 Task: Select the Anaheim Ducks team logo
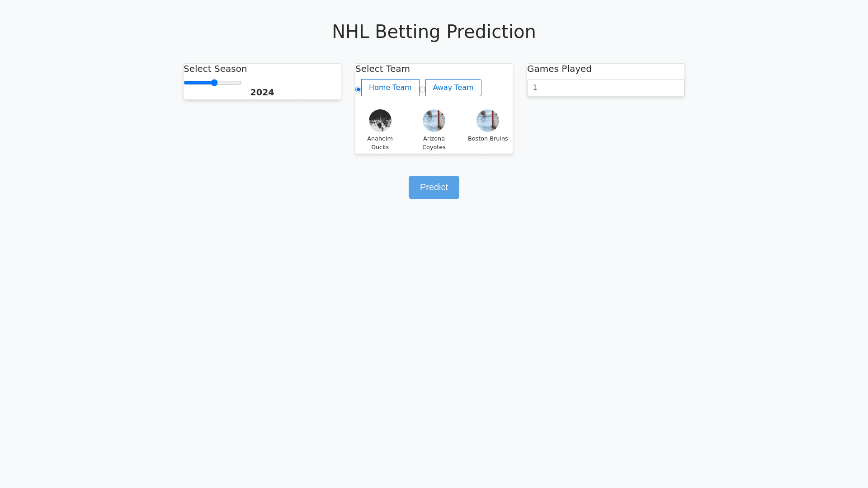pyautogui.click(x=380, y=121)
